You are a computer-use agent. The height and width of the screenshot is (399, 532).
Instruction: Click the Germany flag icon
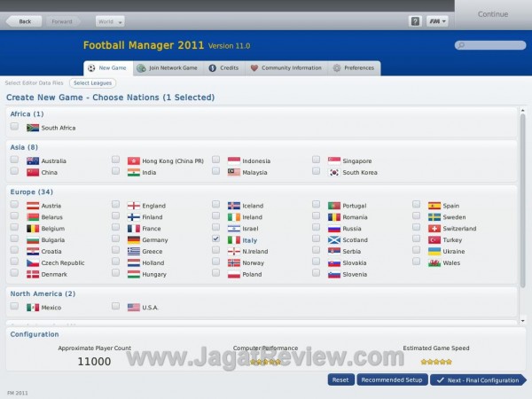tap(134, 240)
